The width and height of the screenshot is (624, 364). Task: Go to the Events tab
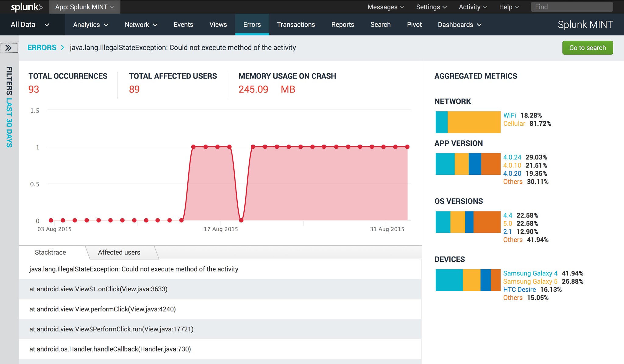183,25
